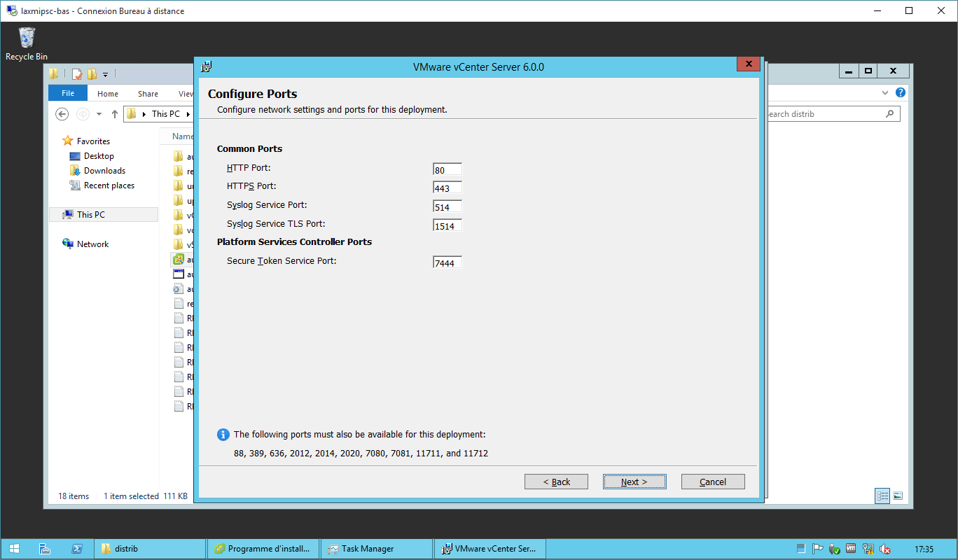The image size is (958, 560).
Task: Open the File menu tab
Action: (x=68, y=93)
